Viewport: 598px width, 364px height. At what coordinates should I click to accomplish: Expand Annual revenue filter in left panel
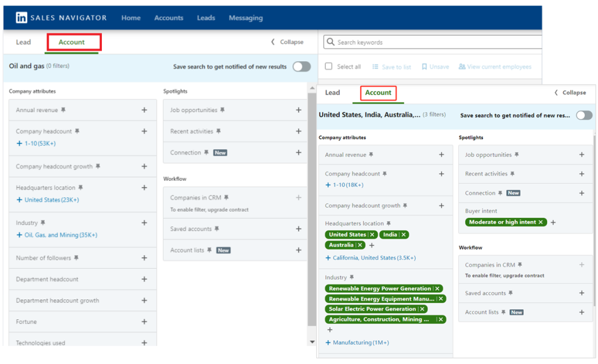[x=144, y=110]
